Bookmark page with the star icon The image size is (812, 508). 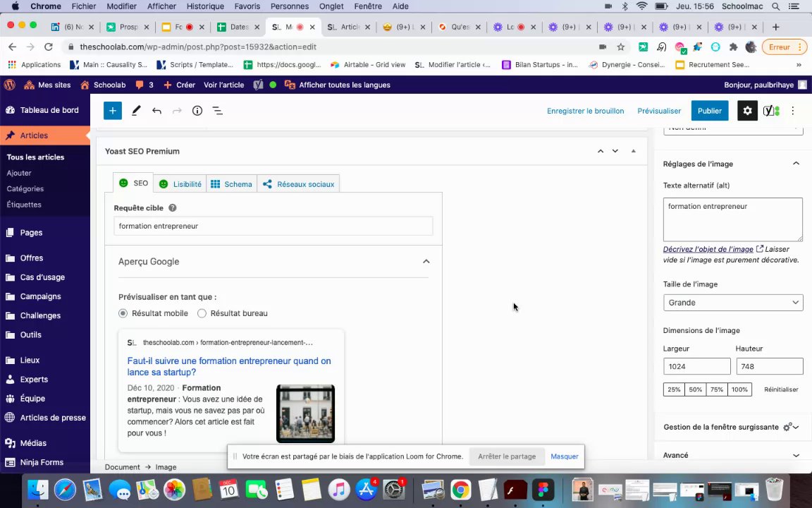[620, 47]
